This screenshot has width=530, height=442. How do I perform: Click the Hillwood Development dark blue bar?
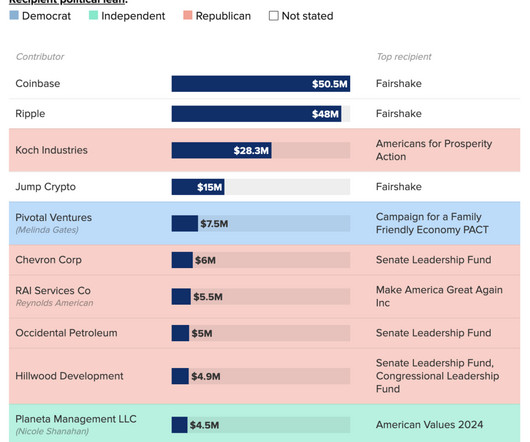[180, 376]
